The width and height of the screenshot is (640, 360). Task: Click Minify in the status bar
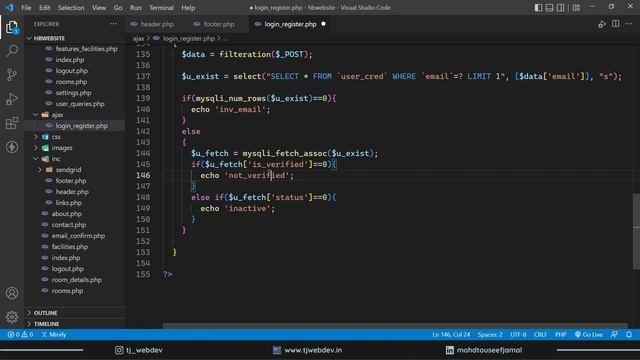(54, 335)
